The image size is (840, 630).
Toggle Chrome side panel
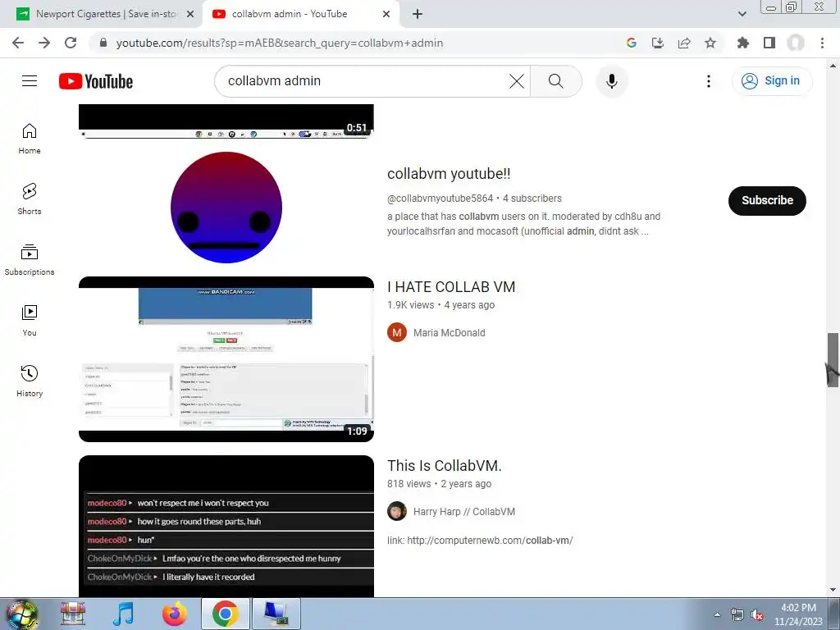(769, 43)
